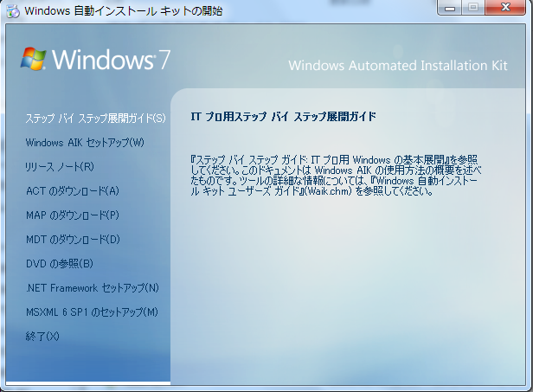This screenshot has height=392, width=533.
Task: Click the description paragraph mentioning Waik.chm
Action: (336, 176)
